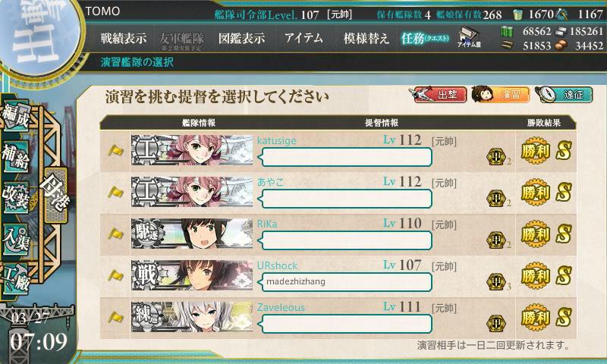Viewport: 607px width, 364px height.
Task: Click the 出撃 sortie button
Action: [440, 94]
